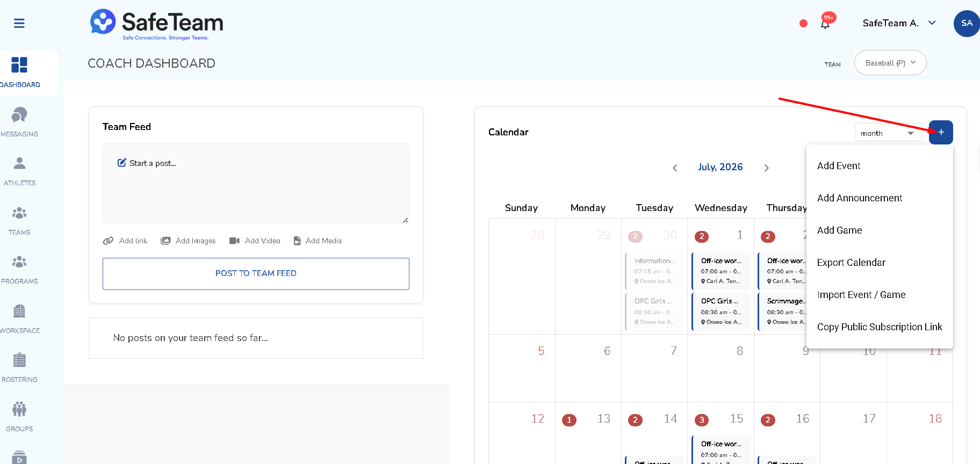Click Add Media in Team Feed

[x=318, y=241]
